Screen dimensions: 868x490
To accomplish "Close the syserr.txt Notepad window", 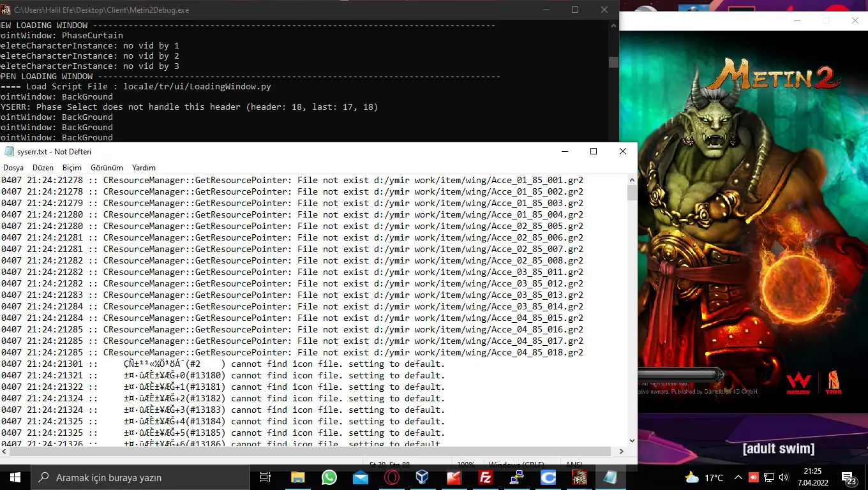I will coord(623,151).
